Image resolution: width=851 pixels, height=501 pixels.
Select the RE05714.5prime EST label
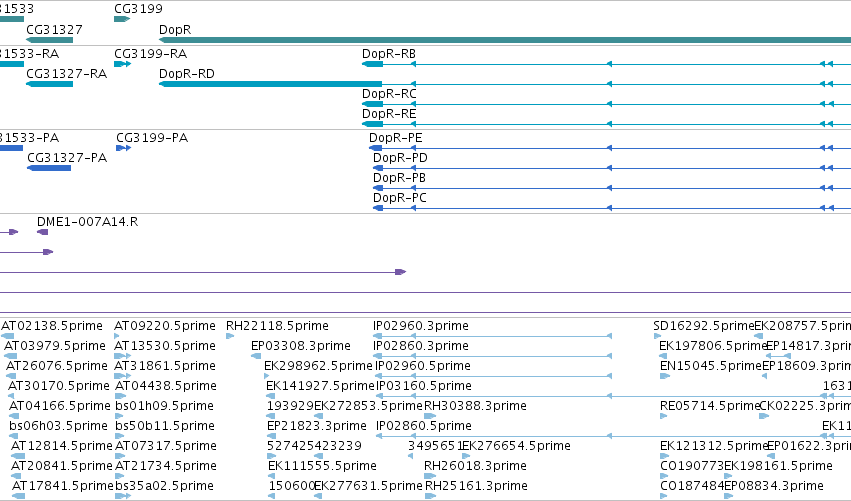click(x=710, y=406)
